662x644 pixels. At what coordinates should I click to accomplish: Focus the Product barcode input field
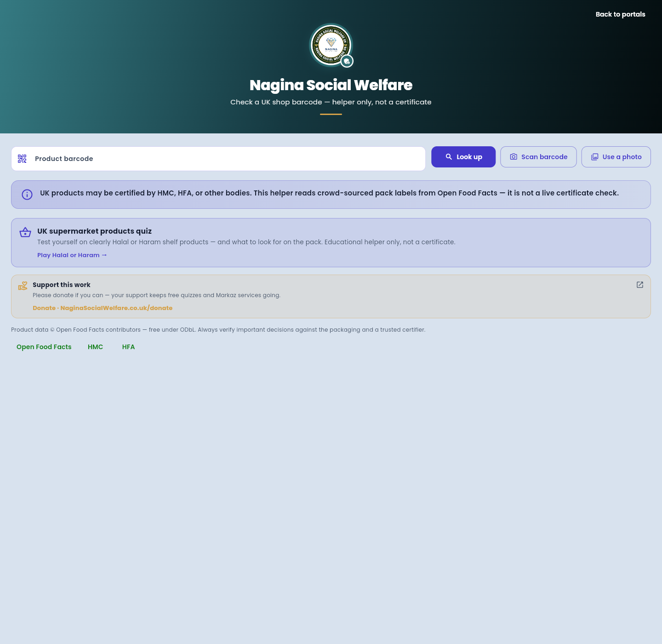(218, 159)
